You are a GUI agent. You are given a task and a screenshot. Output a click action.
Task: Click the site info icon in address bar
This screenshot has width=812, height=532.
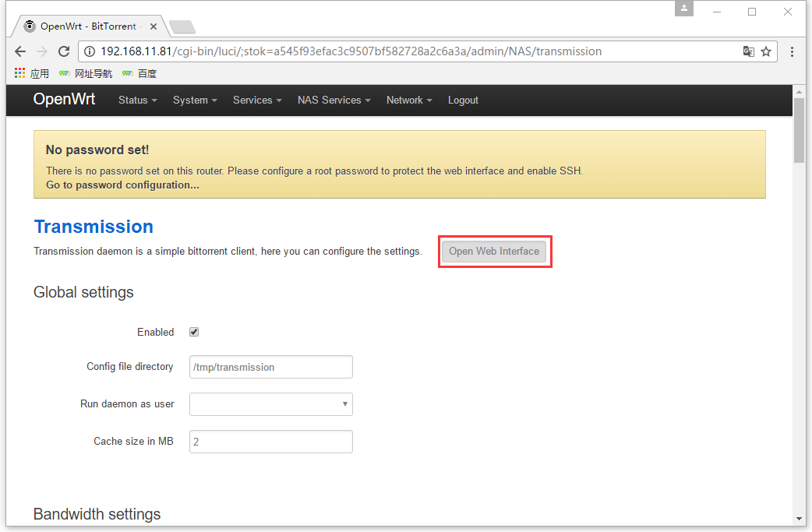click(90, 51)
